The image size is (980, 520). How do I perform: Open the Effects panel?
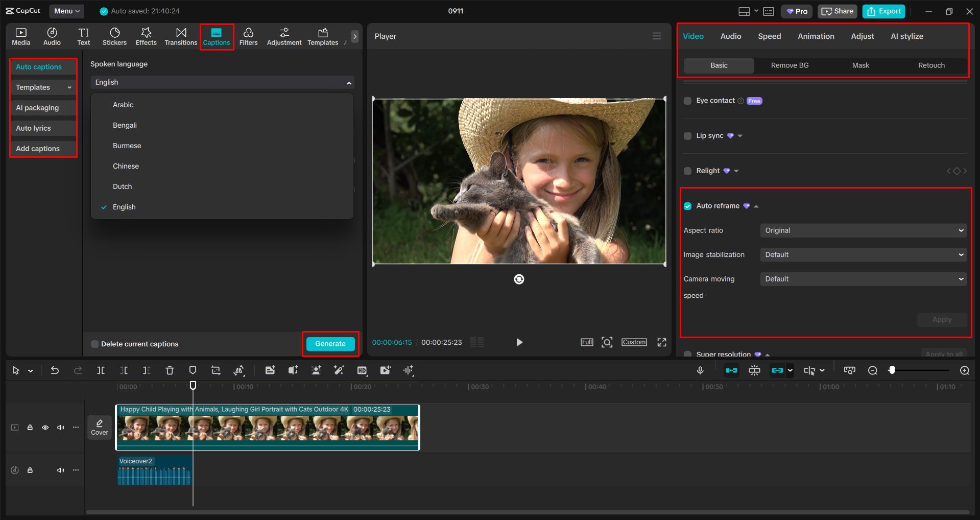coord(146,36)
